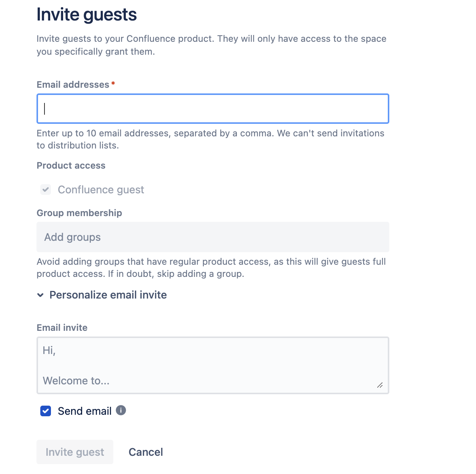Viewport: 476px width, 474px height.
Task: Click the "Email invite" field label
Action: pos(62,328)
